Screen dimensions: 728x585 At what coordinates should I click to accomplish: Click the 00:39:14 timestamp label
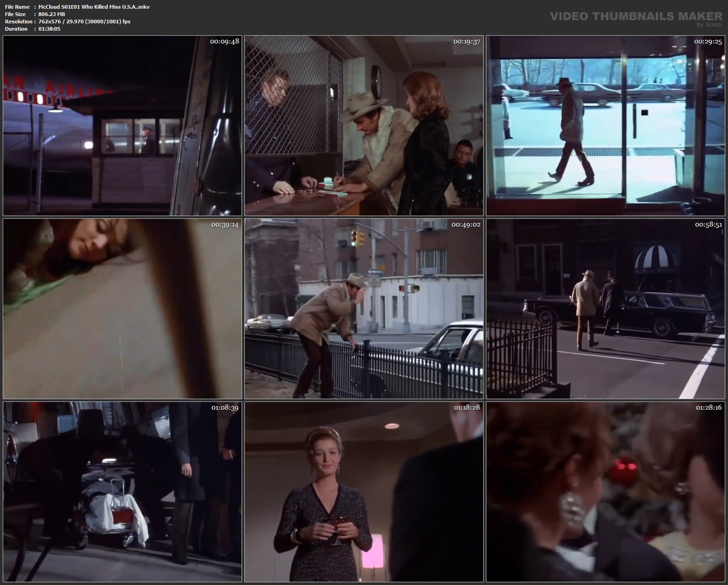(x=225, y=225)
